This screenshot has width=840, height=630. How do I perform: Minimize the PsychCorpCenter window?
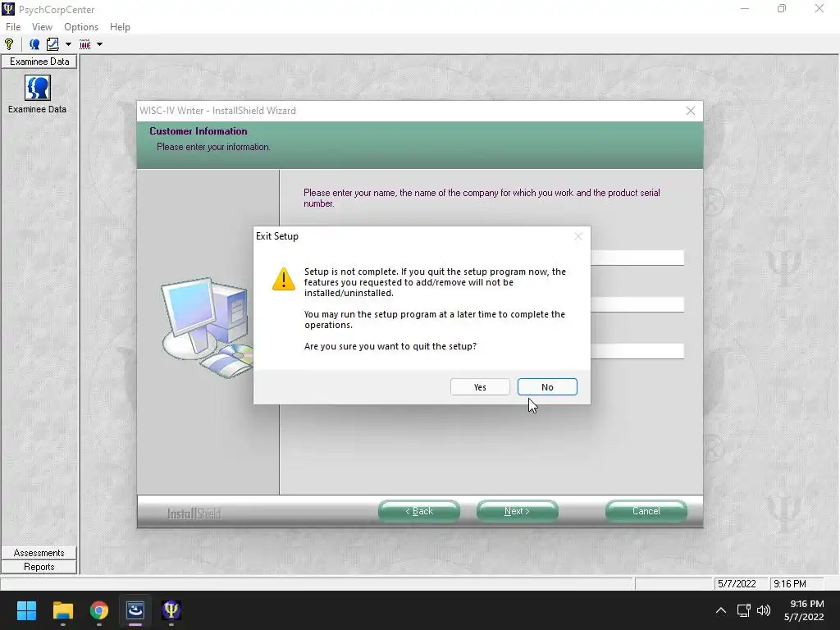click(x=745, y=8)
